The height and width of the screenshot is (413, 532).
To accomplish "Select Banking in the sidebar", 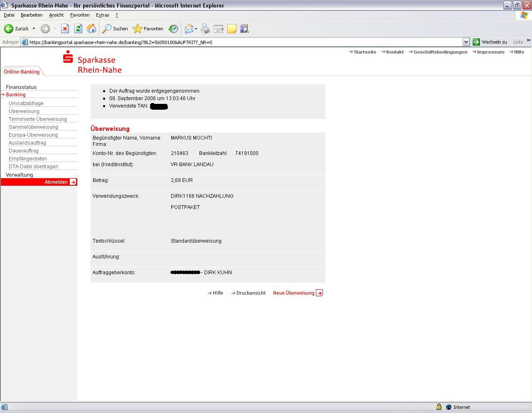I will [16, 94].
